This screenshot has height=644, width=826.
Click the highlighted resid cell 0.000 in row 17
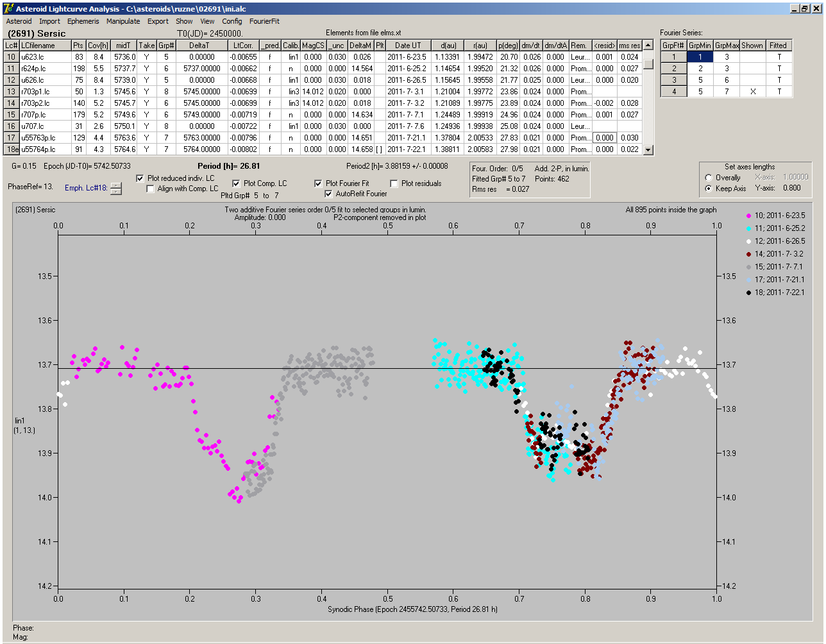coord(604,138)
